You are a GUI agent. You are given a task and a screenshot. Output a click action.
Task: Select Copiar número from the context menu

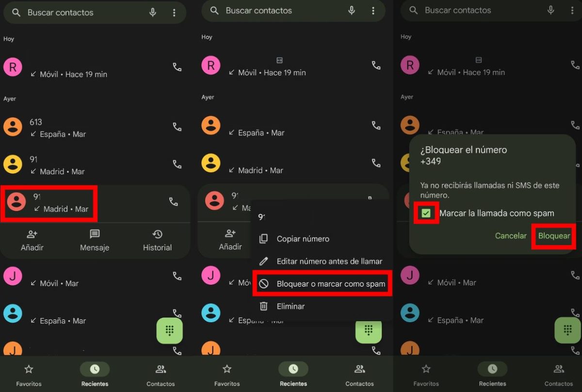point(303,239)
